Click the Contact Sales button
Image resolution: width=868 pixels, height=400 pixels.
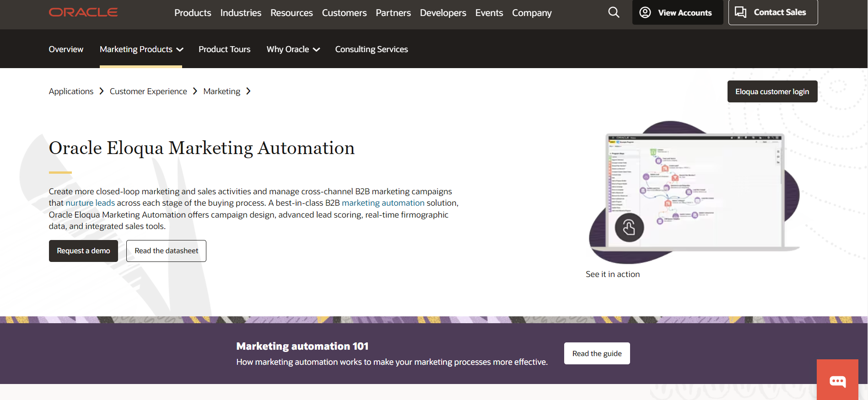point(773,12)
